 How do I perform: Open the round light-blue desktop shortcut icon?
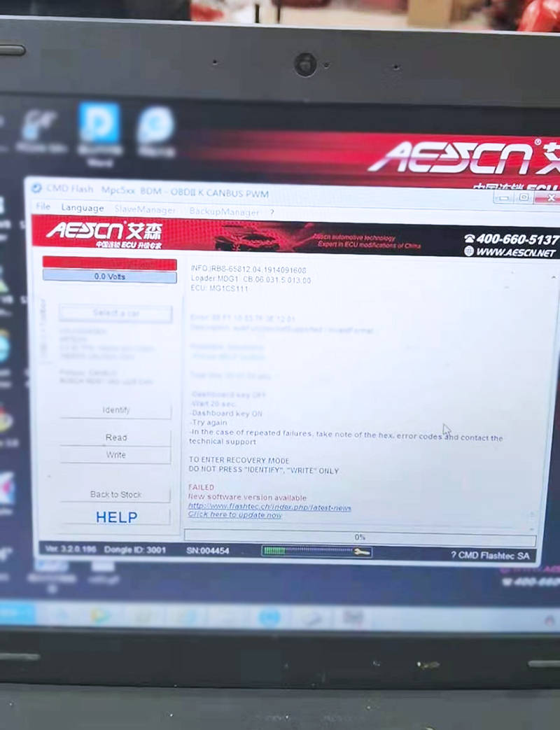pyautogui.click(x=155, y=126)
